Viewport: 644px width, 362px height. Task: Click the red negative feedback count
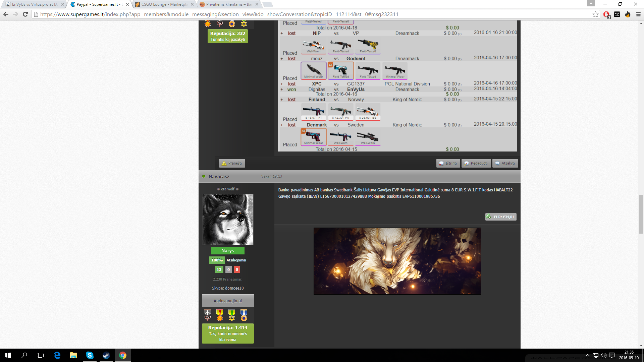pos(237,269)
